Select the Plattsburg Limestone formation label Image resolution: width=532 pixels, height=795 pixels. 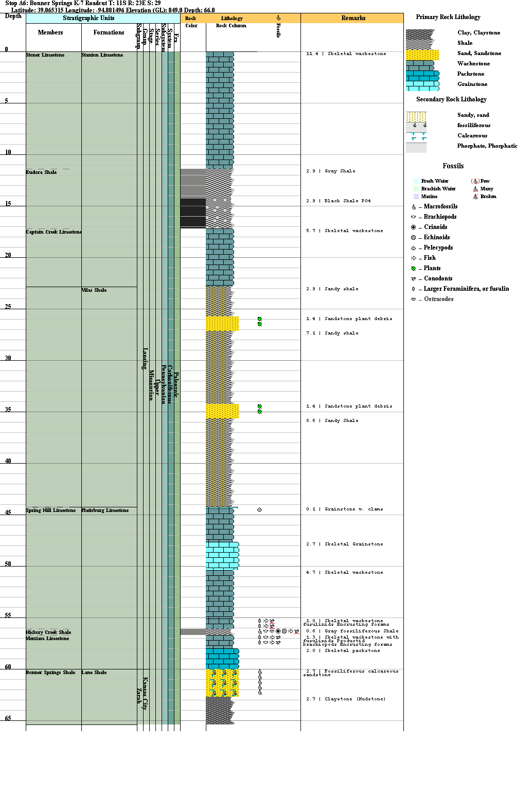[x=105, y=510]
